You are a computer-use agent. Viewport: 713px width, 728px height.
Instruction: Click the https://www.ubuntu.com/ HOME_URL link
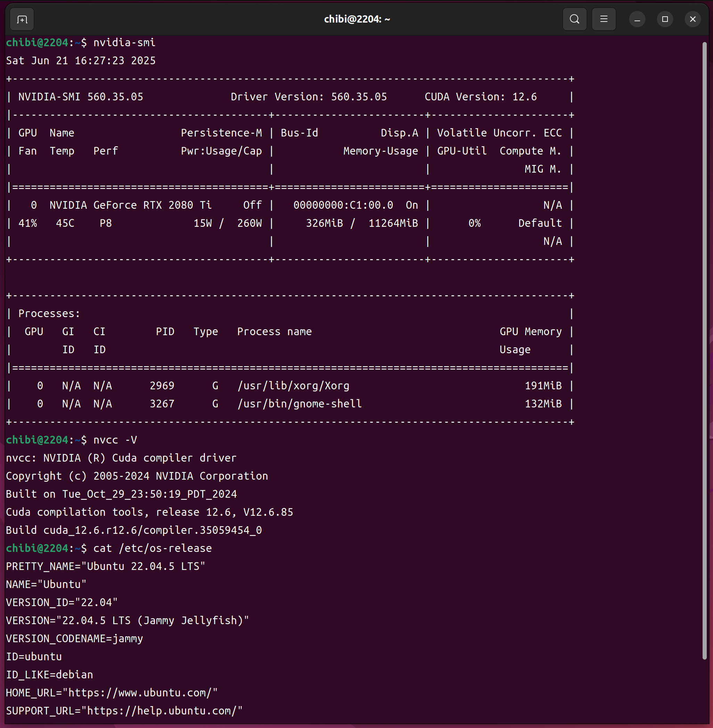[x=140, y=693]
